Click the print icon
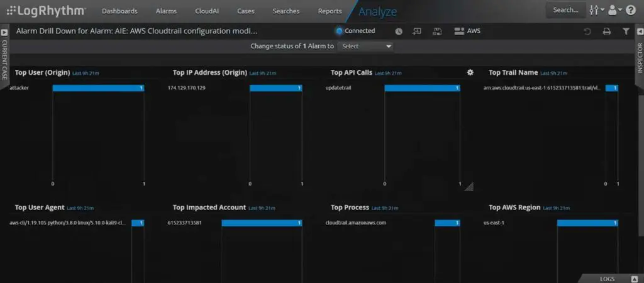Viewport: 644px width, 283px height. coord(607,31)
